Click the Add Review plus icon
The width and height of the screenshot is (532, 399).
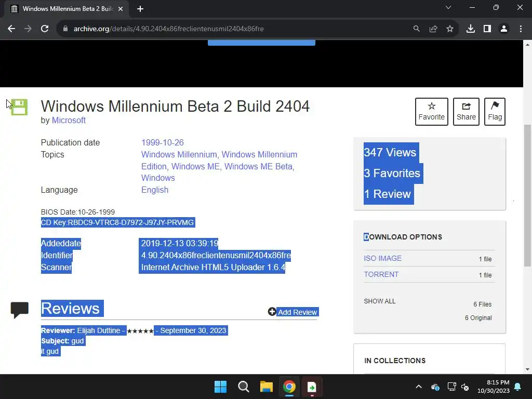point(272,312)
